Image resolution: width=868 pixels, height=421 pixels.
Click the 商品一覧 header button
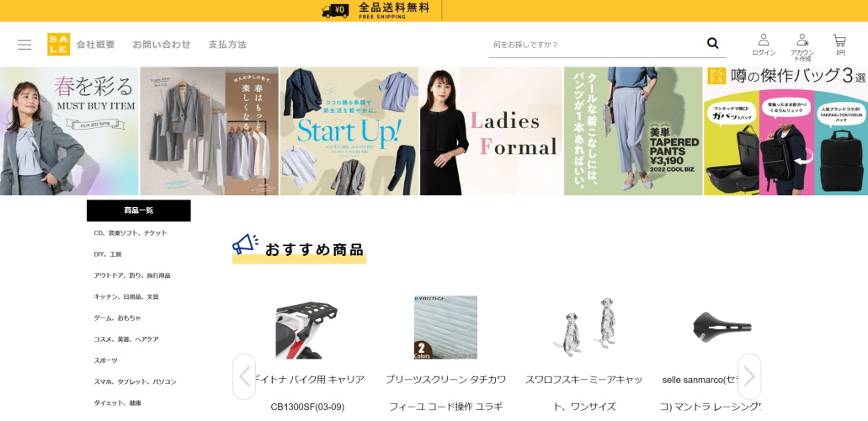click(139, 210)
